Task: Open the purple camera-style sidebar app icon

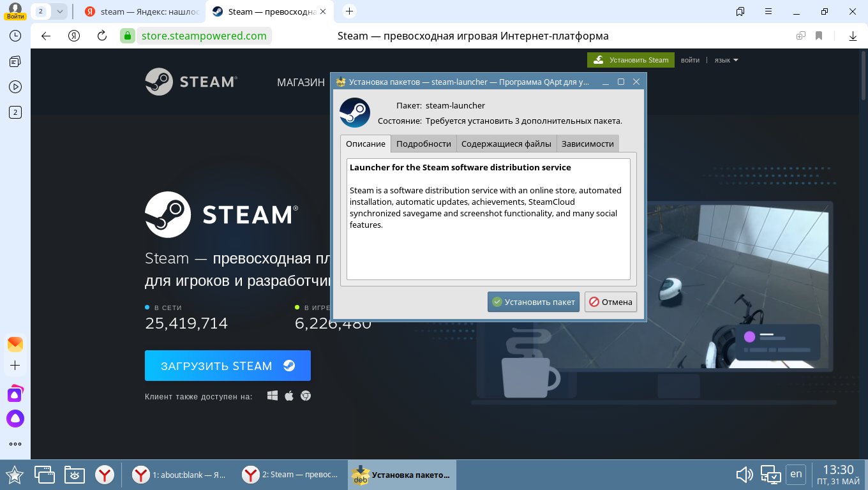Action: [15, 394]
